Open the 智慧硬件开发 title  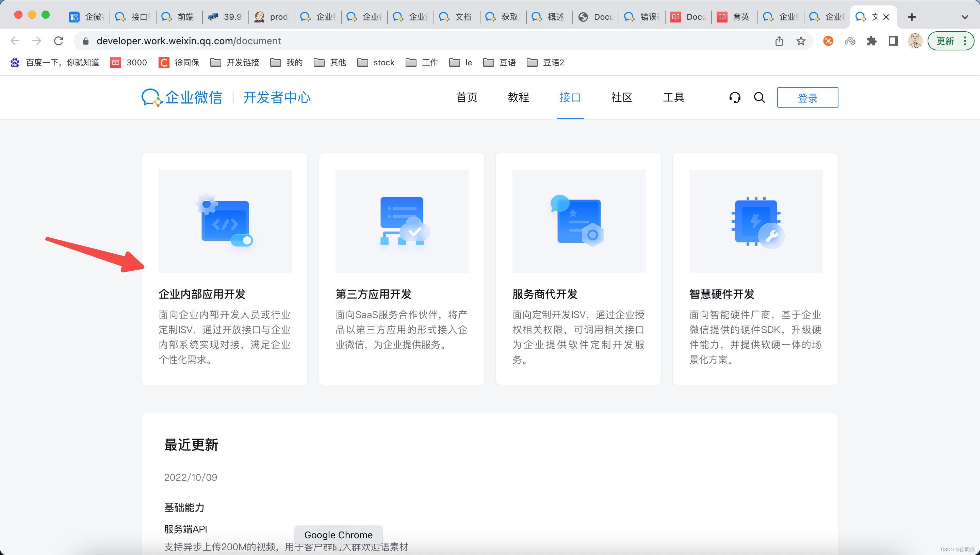(x=722, y=294)
